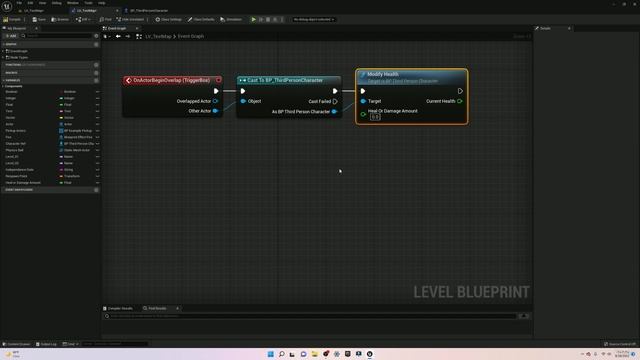Image resolution: width=640 pixels, height=360 pixels.
Task: Click the Add button in My Blueprint
Action: [x=11, y=36]
